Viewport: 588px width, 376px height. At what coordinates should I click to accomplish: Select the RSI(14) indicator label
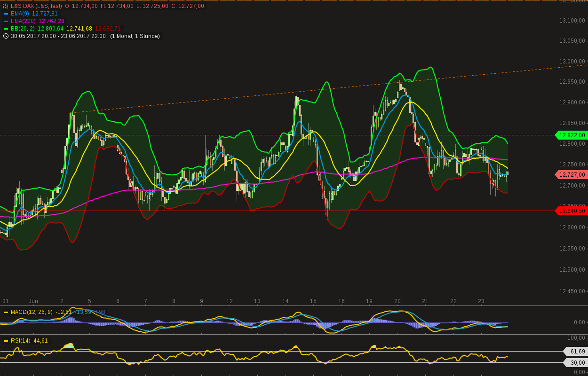coord(20,341)
